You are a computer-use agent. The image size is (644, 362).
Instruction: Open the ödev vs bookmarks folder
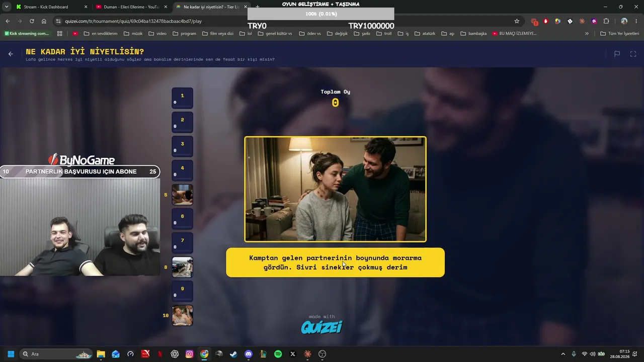click(x=310, y=34)
